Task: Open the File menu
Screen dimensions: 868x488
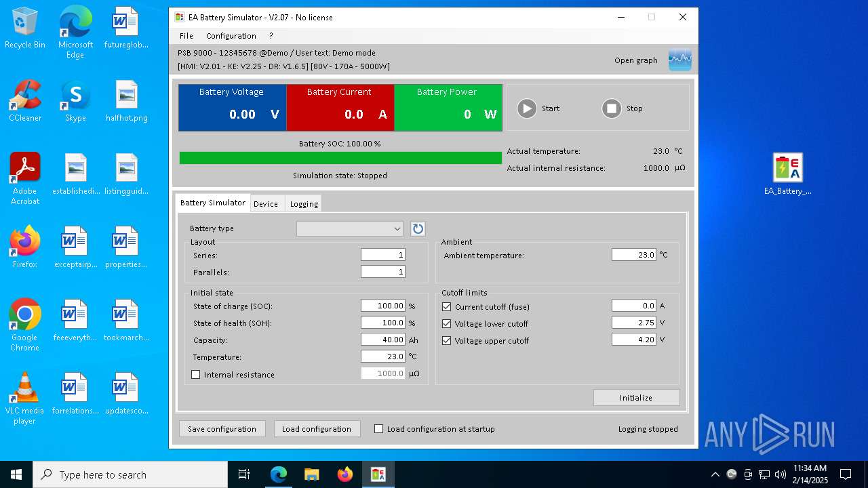Action: pos(186,36)
